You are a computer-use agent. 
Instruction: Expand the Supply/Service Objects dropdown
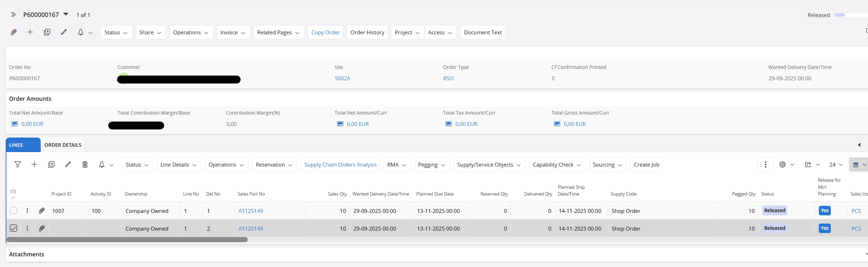pyautogui.click(x=489, y=164)
